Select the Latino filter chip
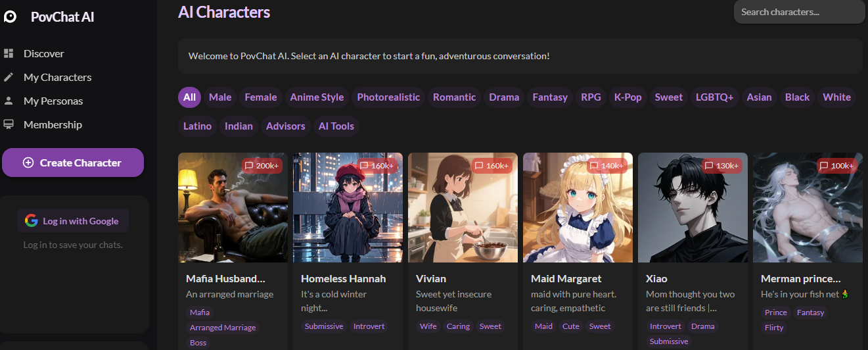The image size is (868, 350). tap(197, 126)
